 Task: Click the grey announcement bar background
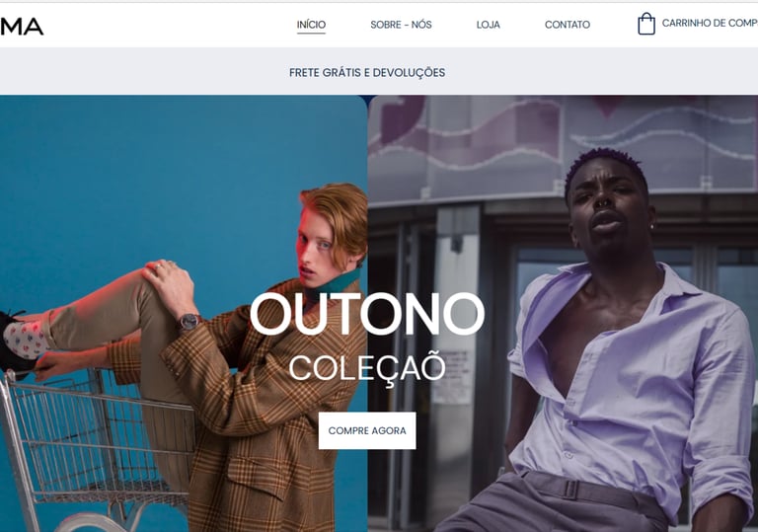(x=145, y=71)
